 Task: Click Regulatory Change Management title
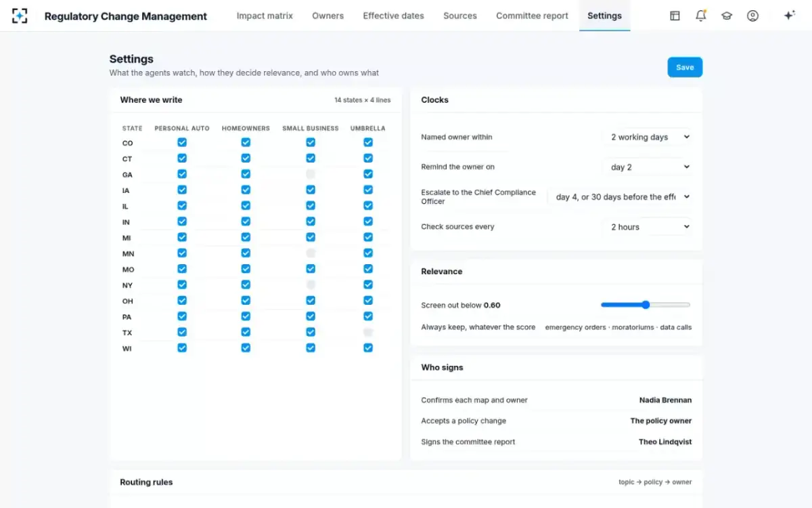point(126,16)
